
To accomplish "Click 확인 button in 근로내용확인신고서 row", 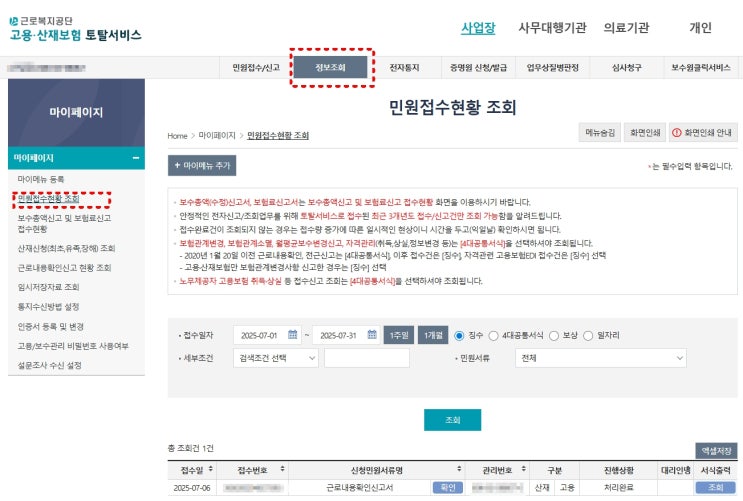I will 448,487.
